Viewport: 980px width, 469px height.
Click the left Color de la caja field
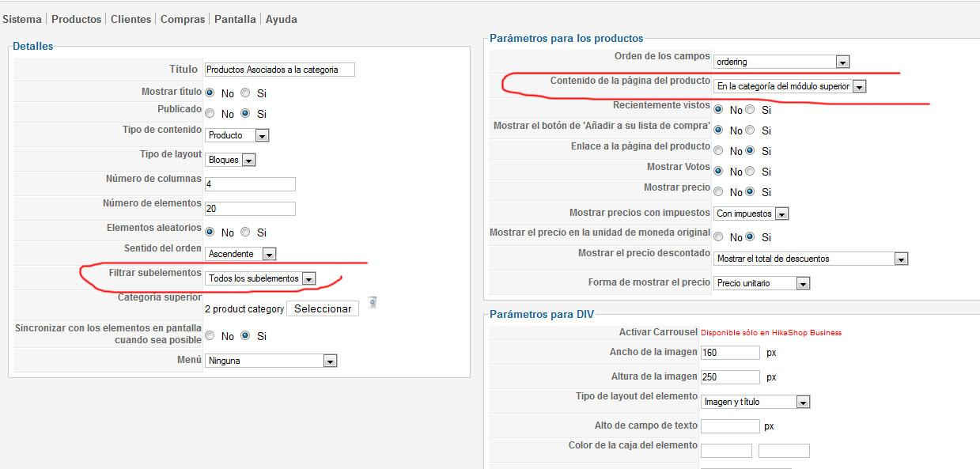(x=726, y=451)
